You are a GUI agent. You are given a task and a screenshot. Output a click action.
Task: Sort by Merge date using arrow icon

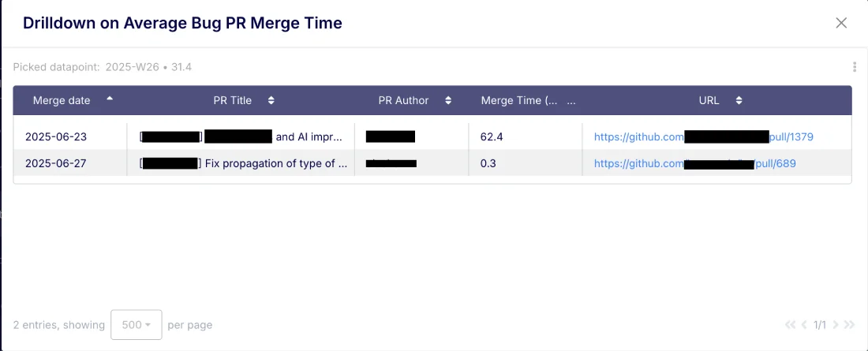coord(110,99)
